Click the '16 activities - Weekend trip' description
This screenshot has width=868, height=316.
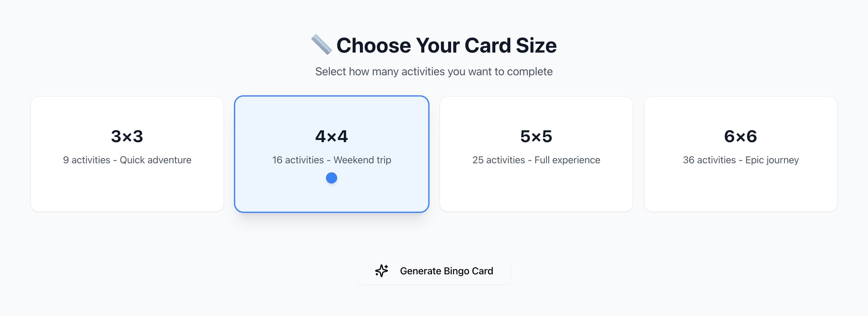click(x=332, y=160)
